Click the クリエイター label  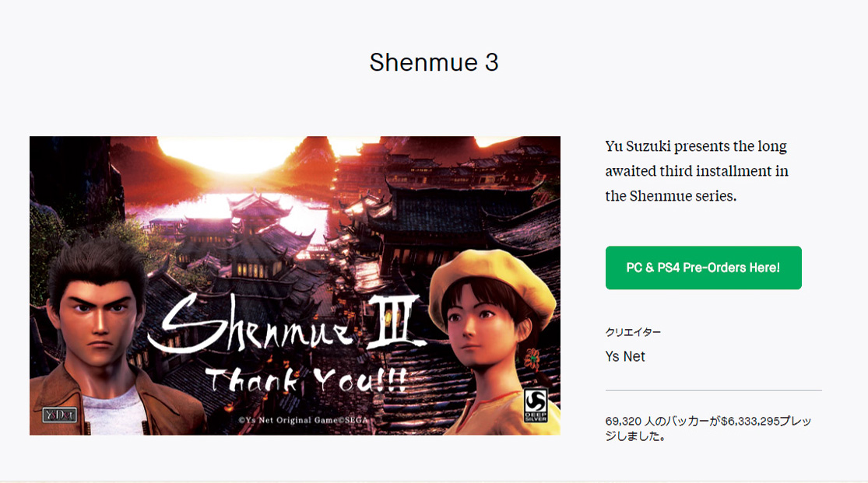(x=633, y=332)
